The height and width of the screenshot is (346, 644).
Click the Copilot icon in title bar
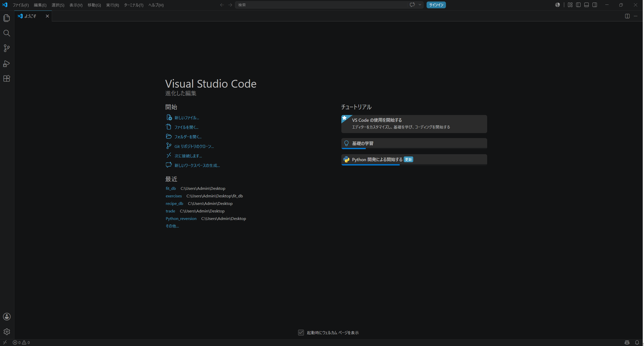pyautogui.click(x=558, y=5)
